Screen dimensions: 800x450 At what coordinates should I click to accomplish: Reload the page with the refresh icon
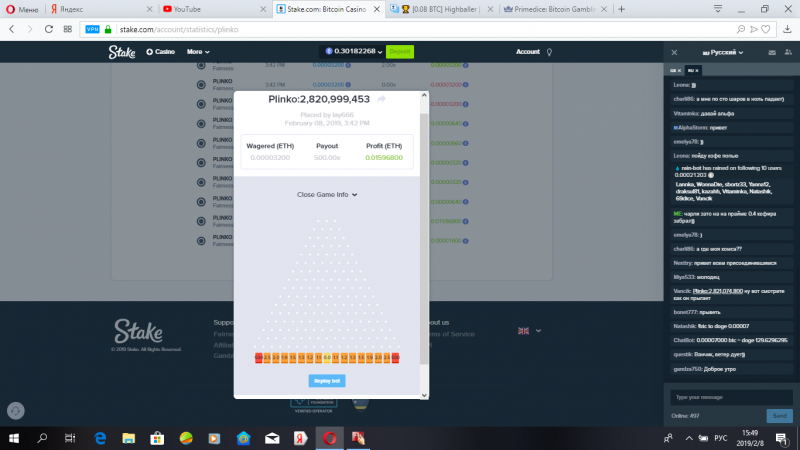point(48,30)
